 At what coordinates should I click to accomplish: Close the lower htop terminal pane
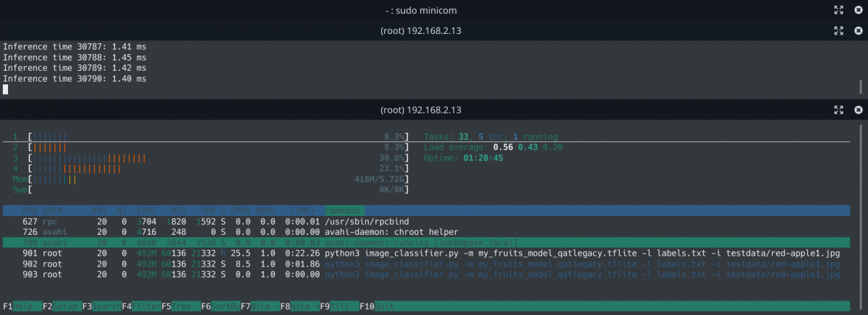(x=858, y=110)
